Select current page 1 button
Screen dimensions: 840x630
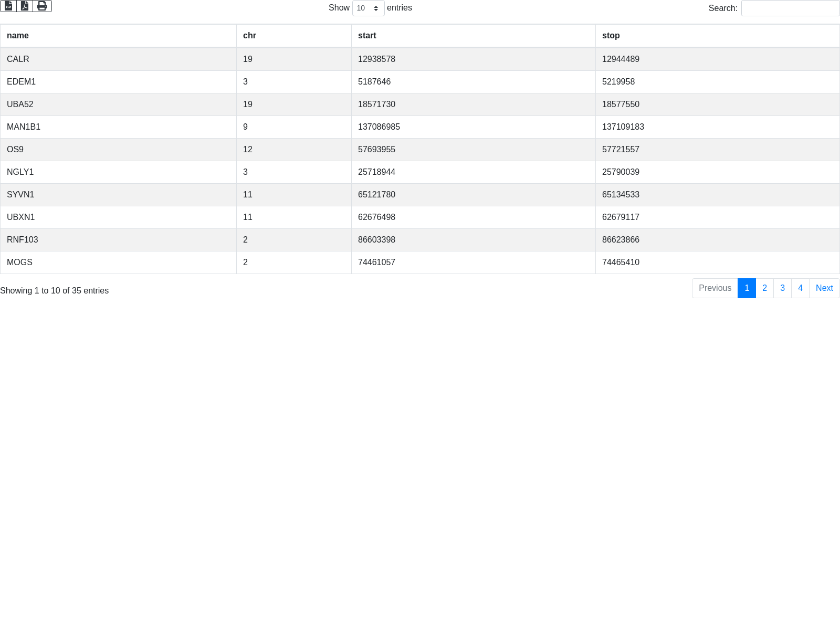coord(747,288)
